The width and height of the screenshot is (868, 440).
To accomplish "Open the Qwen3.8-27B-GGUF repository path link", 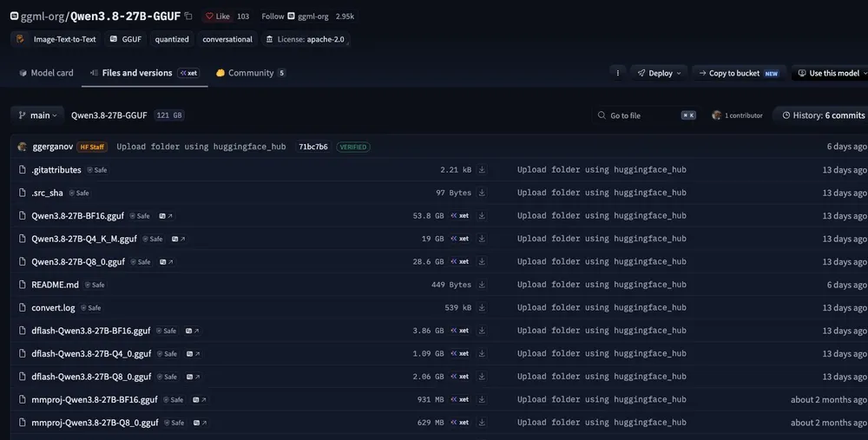I will point(109,115).
